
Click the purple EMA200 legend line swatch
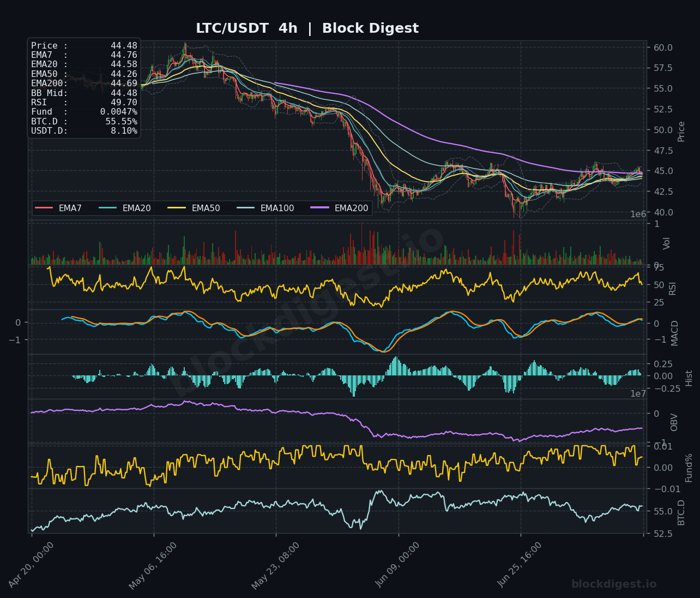tap(320, 208)
